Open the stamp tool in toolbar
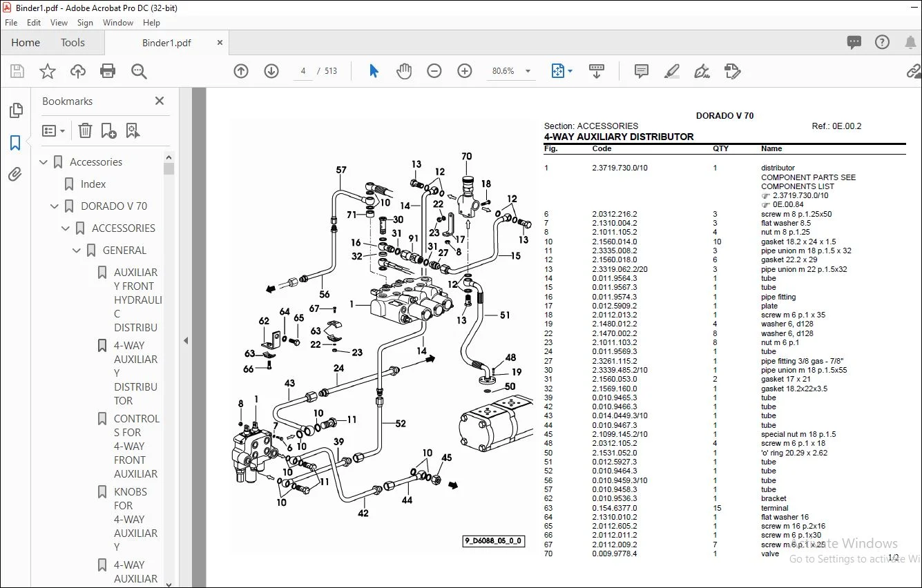The image size is (922, 588). [x=733, y=71]
